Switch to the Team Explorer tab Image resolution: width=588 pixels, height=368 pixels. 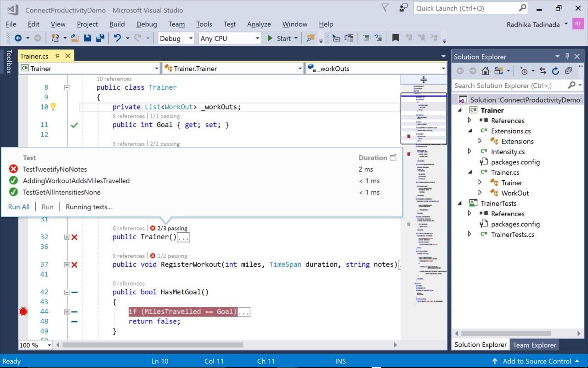pyautogui.click(x=534, y=345)
